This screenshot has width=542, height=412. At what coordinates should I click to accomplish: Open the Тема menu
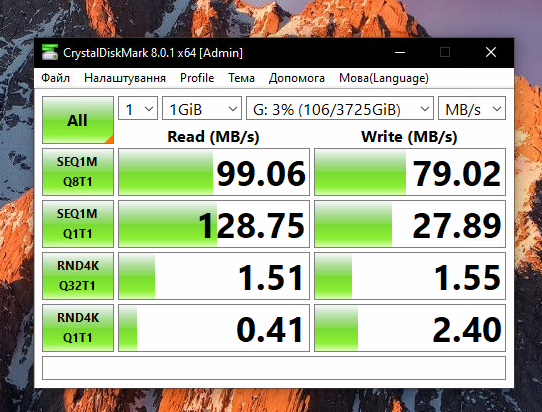tap(241, 78)
